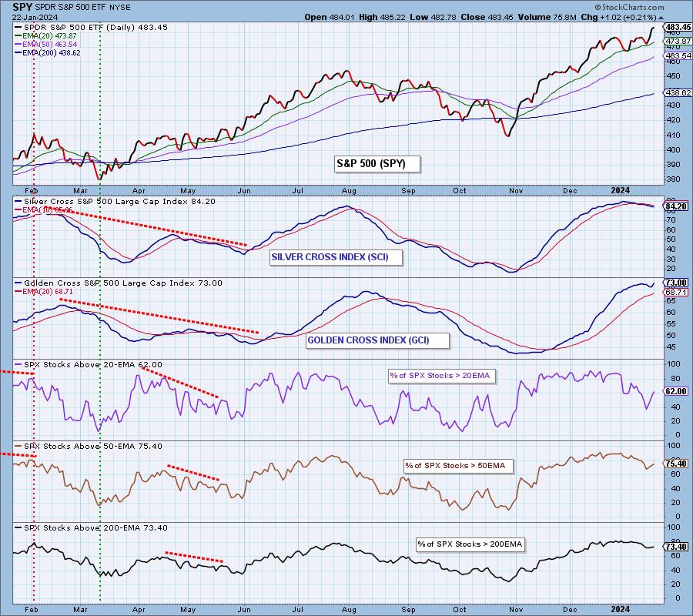693x616 pixels.
Task: Click the SPY ticker symbol title
Action: [22, 8]
